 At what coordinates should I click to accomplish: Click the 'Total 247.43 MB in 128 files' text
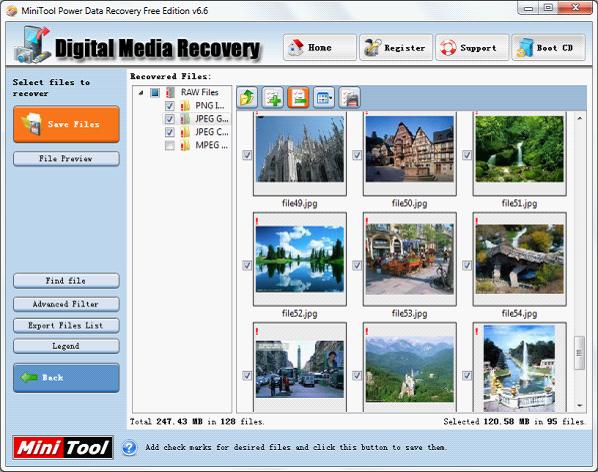coord(197,422)
